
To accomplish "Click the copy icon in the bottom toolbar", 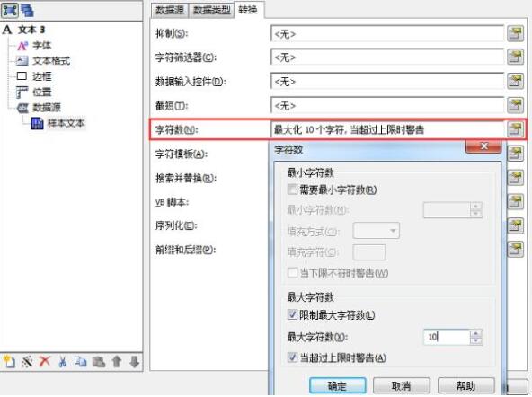I will point(80,361).
